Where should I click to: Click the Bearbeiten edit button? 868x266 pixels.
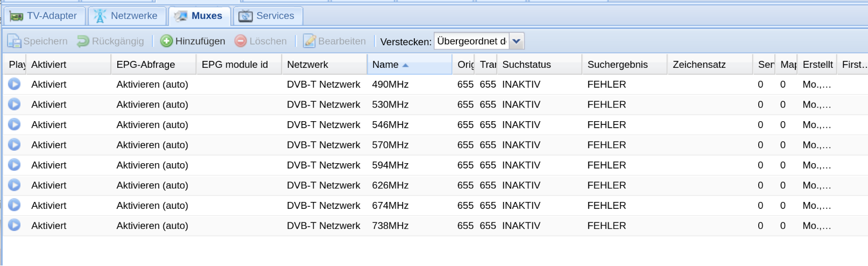[x=334, y=41]
